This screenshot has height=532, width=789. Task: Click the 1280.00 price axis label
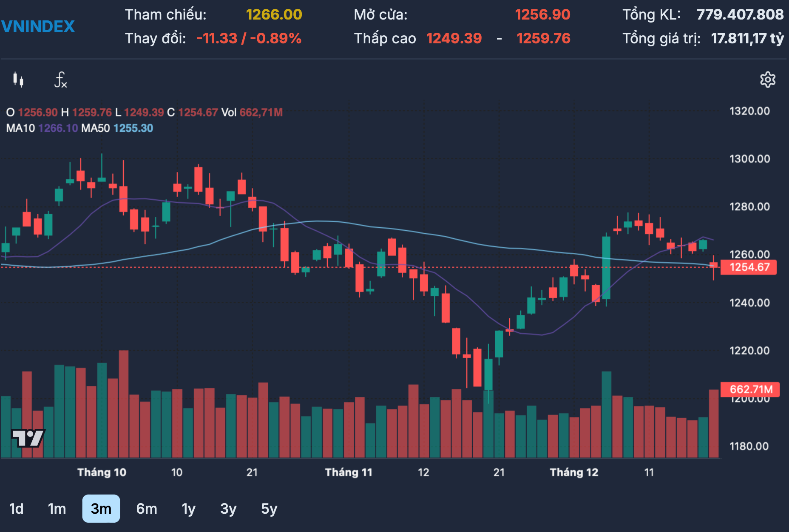749,207
